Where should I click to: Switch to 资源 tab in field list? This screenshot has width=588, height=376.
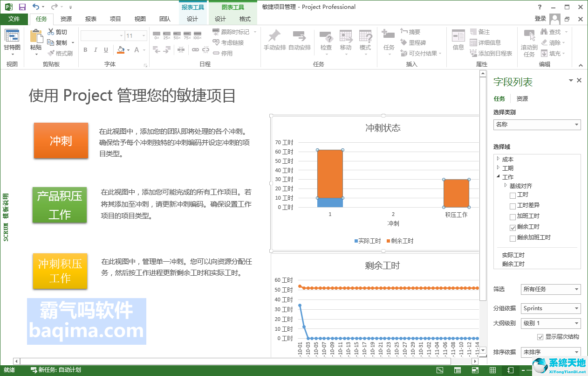[522, 99]
